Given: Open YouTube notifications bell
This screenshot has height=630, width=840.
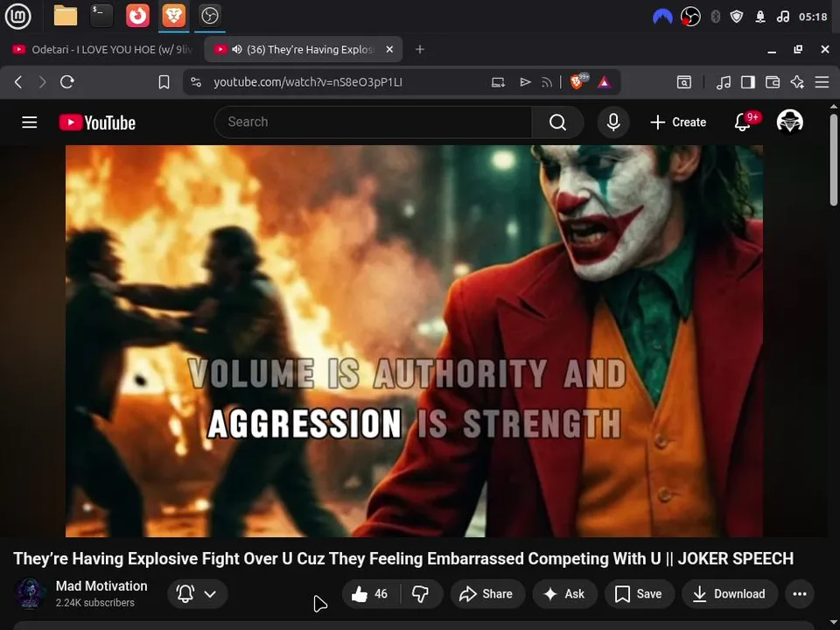Looking at the screenshot, I should pos(743,122).
